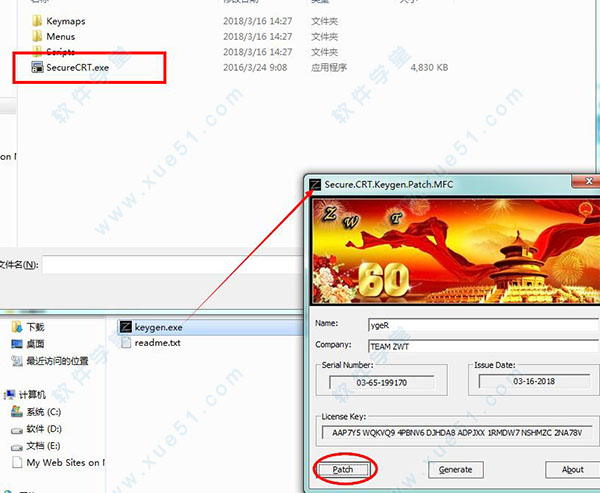This screenshot has width=600, height=493.
Task: Select the keygen.exe icon in file list
Action: [x=126, y=327]
